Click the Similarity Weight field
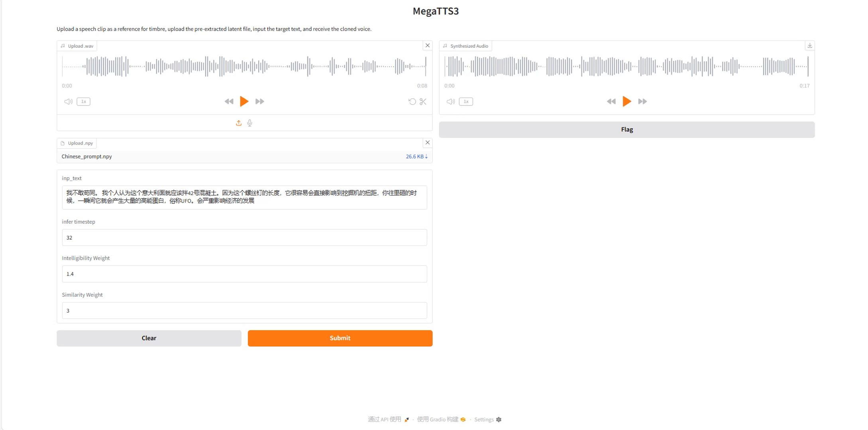Viewport: 868px width, 430px height. coord(244,311)
